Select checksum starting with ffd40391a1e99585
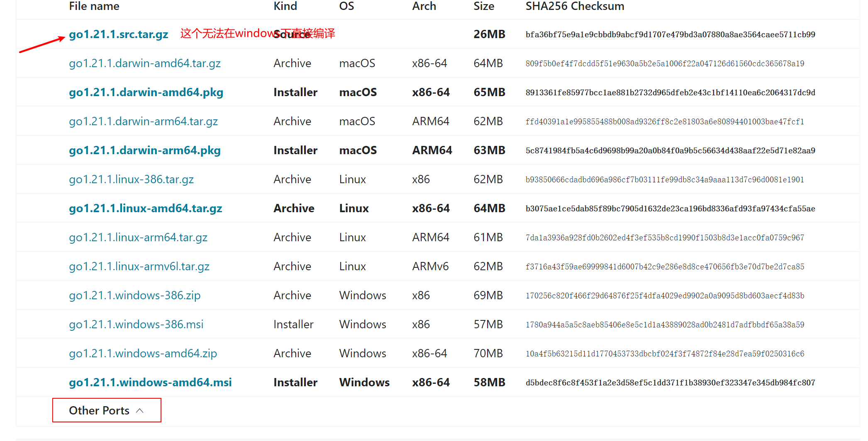Screen dimensions: 868x441 tap(665, 121)
